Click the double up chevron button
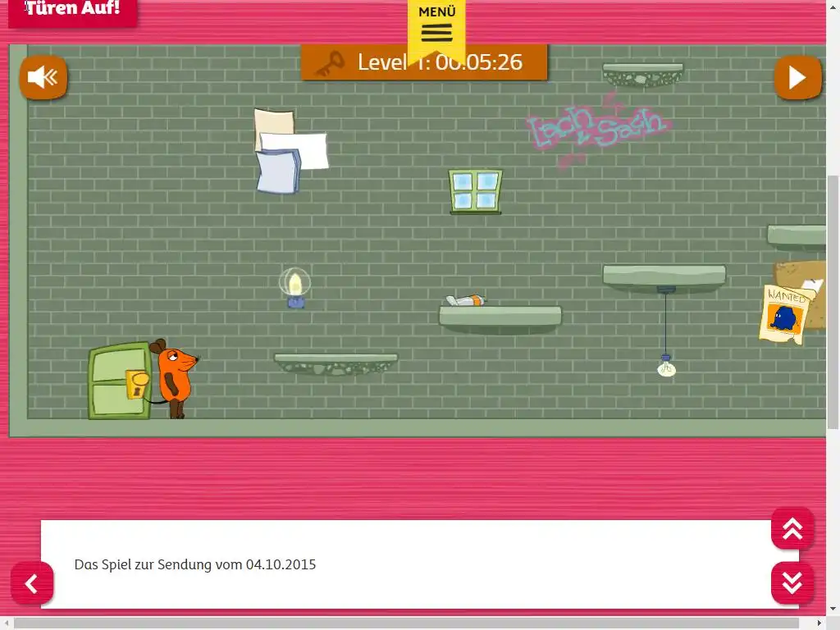This screenshot has width=840, height=630. click(x=792, y=529)
